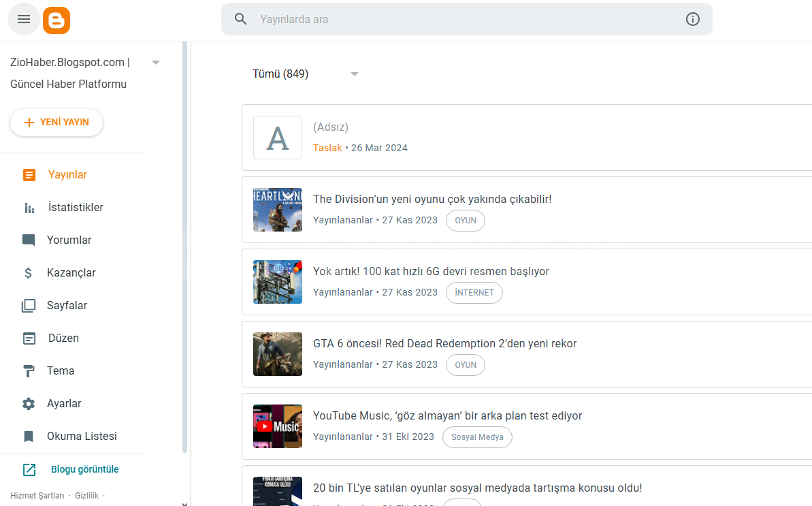Viewport: 812px width, 506px height.
Task: Click OYUN tag on Red Dead Redemption post
Action: point(466,364)
